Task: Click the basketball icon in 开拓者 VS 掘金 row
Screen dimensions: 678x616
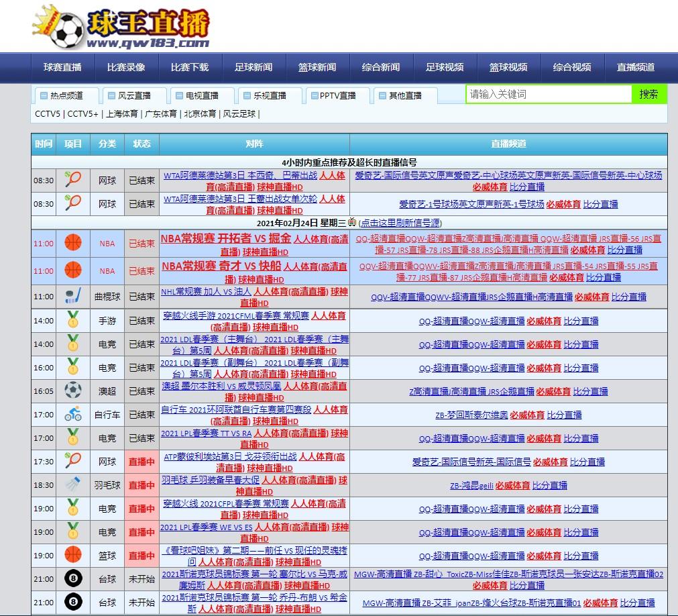Action: coord(73,243)
